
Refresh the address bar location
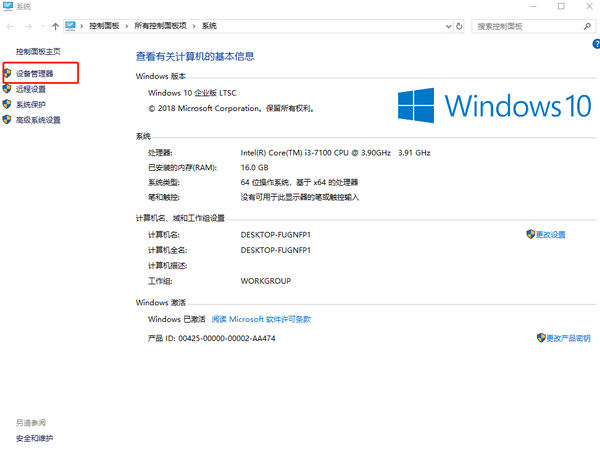pyautogui.click(x=459, y=27)
